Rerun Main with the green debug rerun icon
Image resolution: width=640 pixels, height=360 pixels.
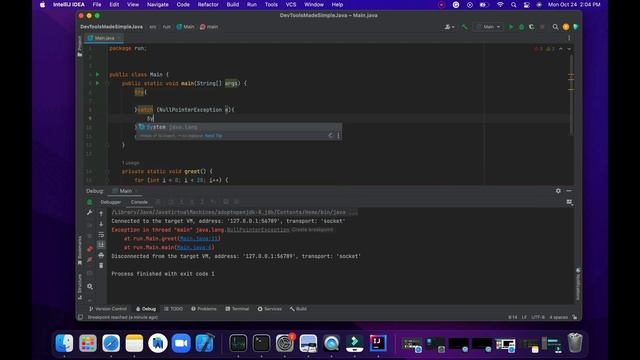(x=90, y=202)
